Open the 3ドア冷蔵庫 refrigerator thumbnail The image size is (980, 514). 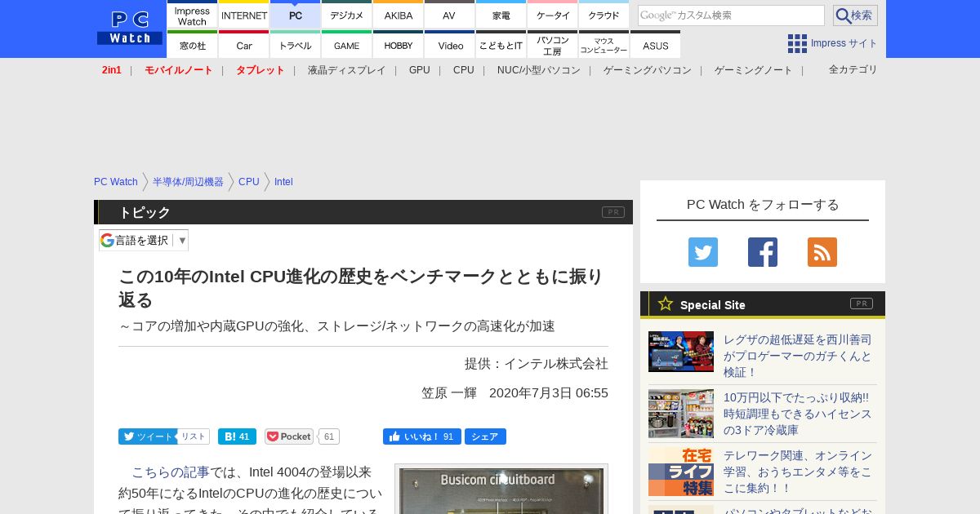[681, 414]
